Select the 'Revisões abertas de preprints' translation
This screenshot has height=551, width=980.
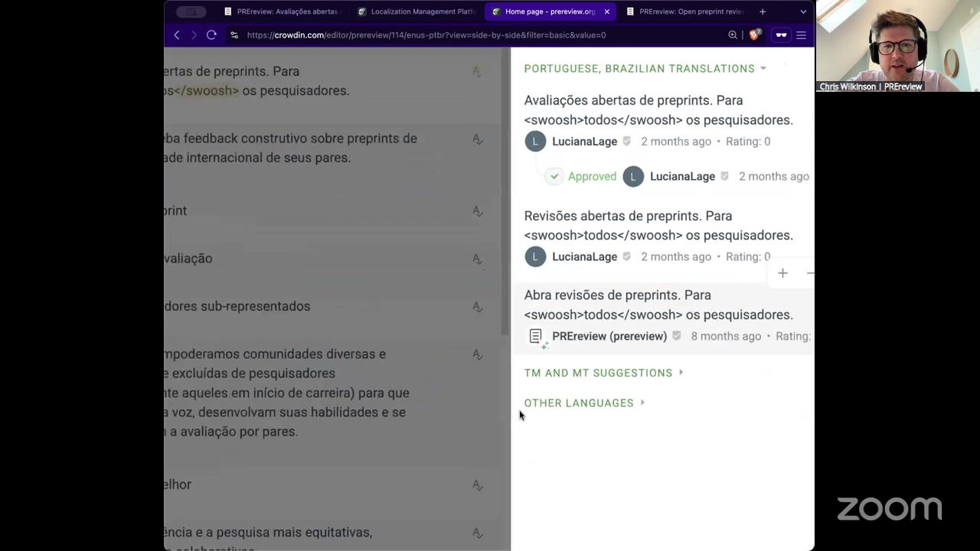[658, 226]
